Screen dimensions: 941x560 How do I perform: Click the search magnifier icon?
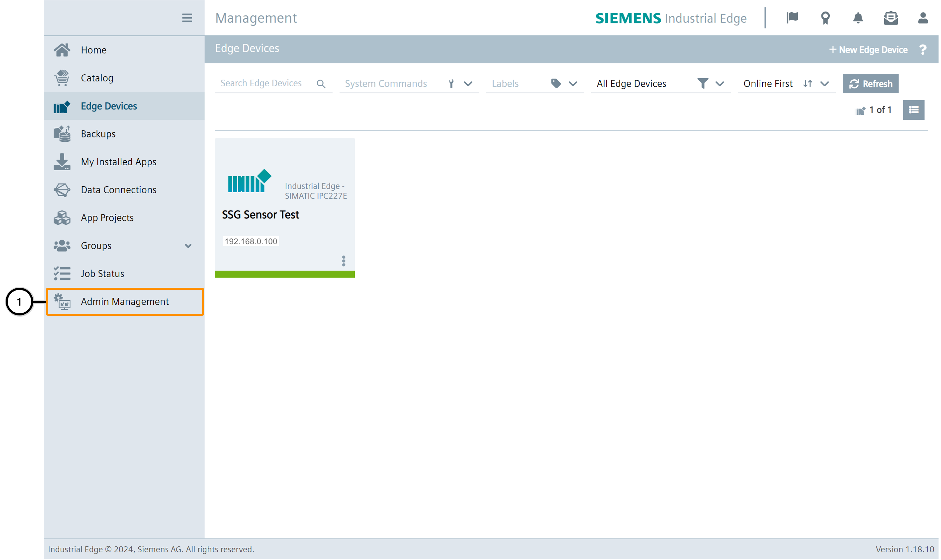321,84
